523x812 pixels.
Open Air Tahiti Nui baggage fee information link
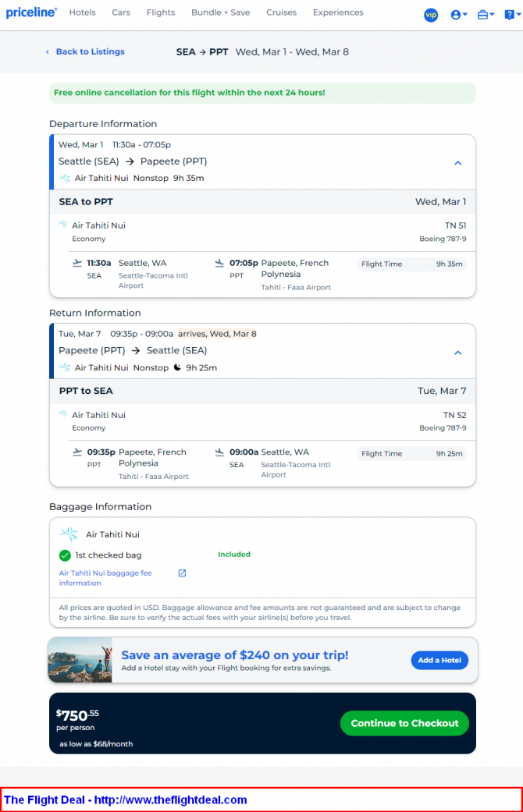[105, 578]
